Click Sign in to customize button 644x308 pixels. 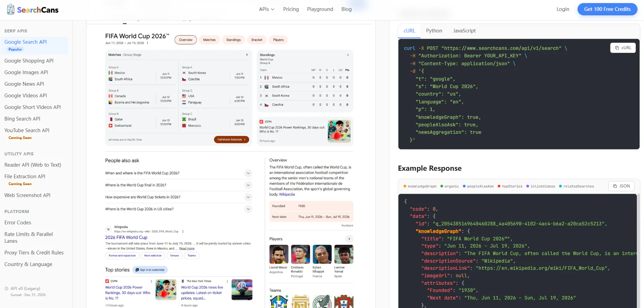[x=150, y=270]
